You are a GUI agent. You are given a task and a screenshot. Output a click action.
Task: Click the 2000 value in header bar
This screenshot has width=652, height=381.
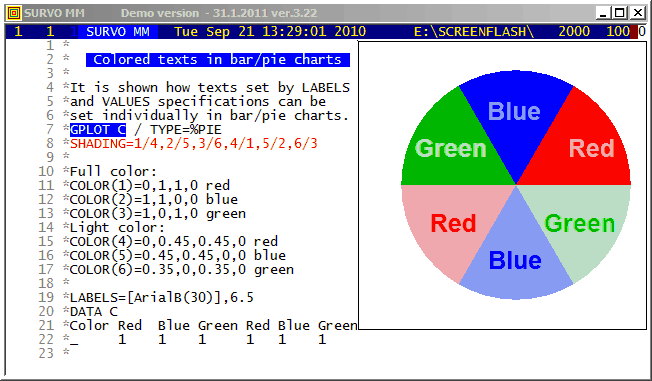[574, 32]
